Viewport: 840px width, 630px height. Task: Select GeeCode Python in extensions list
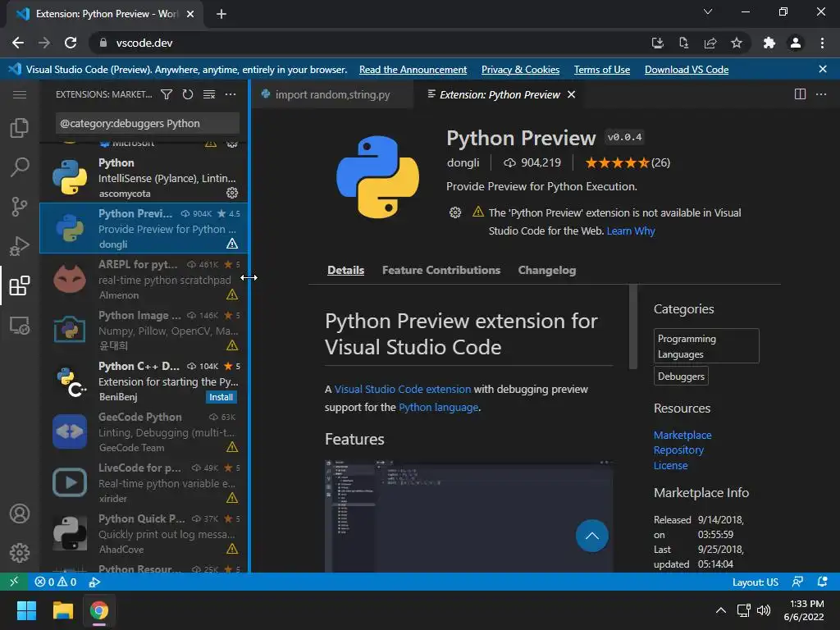143,431
